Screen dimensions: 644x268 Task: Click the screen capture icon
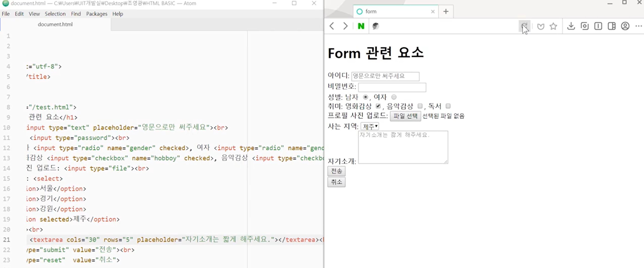(x=585, y=26)
